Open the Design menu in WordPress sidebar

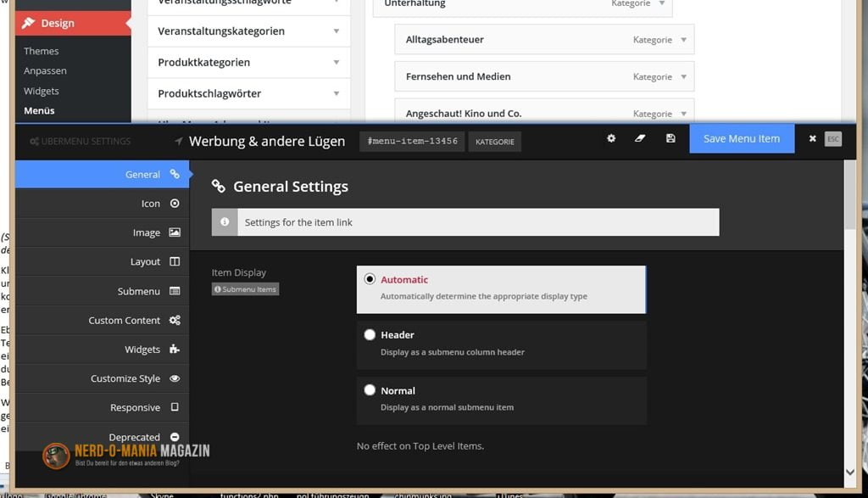[73, 23]
